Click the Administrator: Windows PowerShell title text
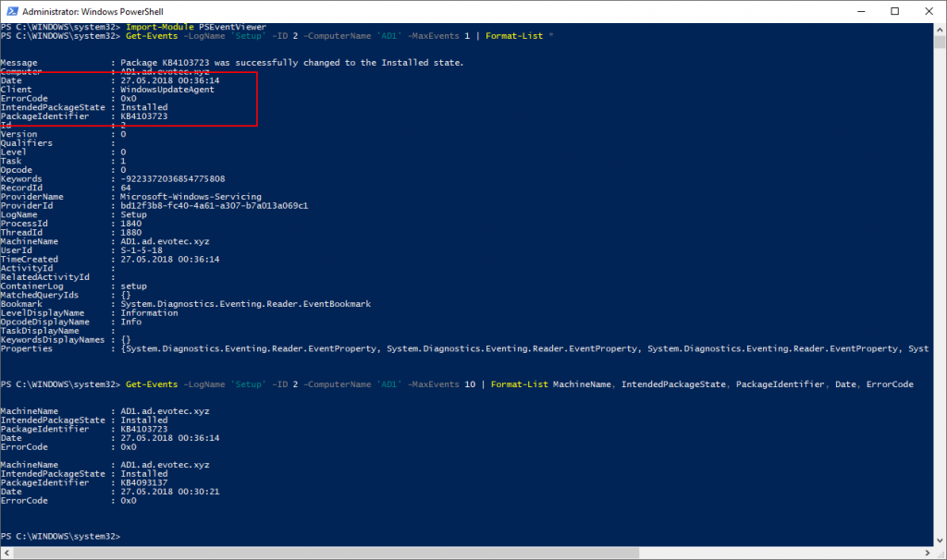The height and width of the screenshot is (560, 947). pos(92,10)
